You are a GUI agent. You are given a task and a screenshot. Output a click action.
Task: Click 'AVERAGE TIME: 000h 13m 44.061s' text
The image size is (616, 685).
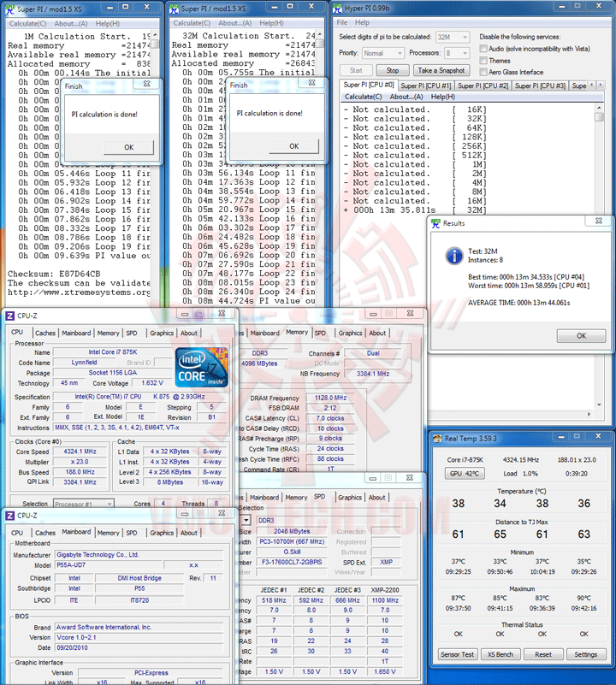click(x=518, y=303)
